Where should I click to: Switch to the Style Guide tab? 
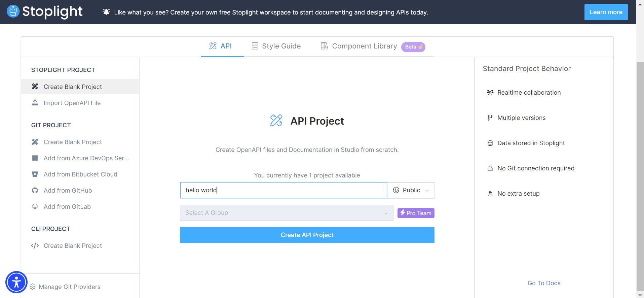click(276, 46)
